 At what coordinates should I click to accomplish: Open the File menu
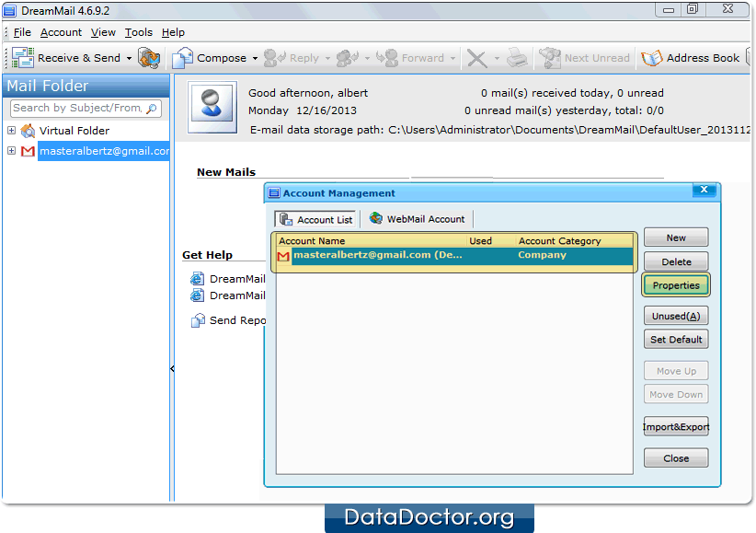22,32
